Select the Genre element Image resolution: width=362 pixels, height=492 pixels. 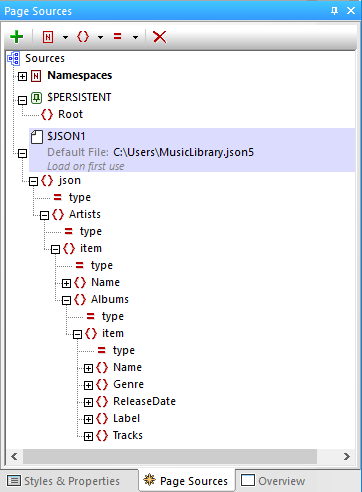(128, 384)
